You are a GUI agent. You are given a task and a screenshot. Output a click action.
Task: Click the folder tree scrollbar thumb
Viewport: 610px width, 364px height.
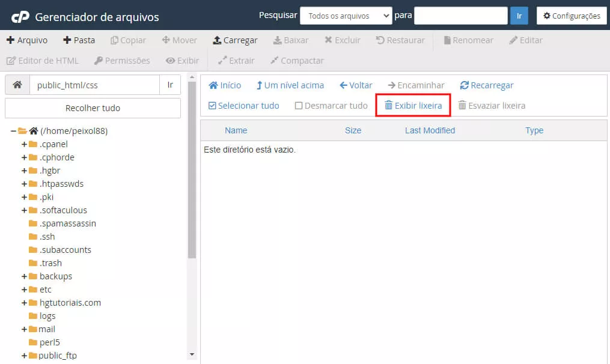192,170
